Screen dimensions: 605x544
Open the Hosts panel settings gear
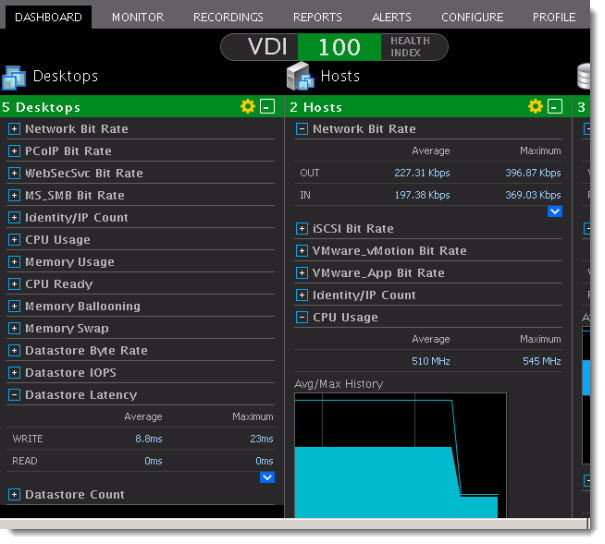[x=536, y=106]
